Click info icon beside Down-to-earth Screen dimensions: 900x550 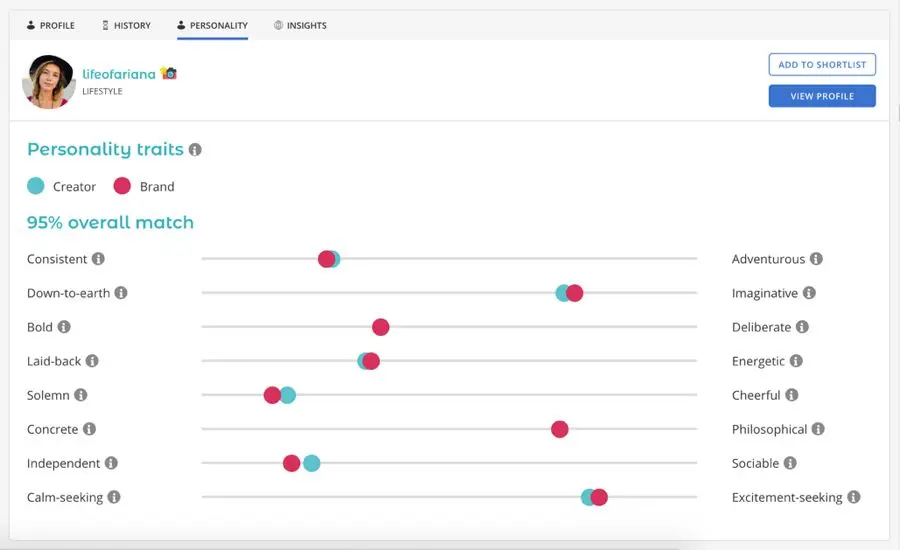click(121, 293)
